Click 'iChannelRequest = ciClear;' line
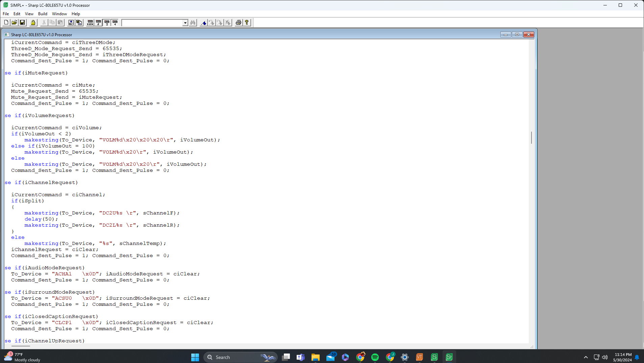This screenshot has height=363, width=644. (x=55, y=250)
